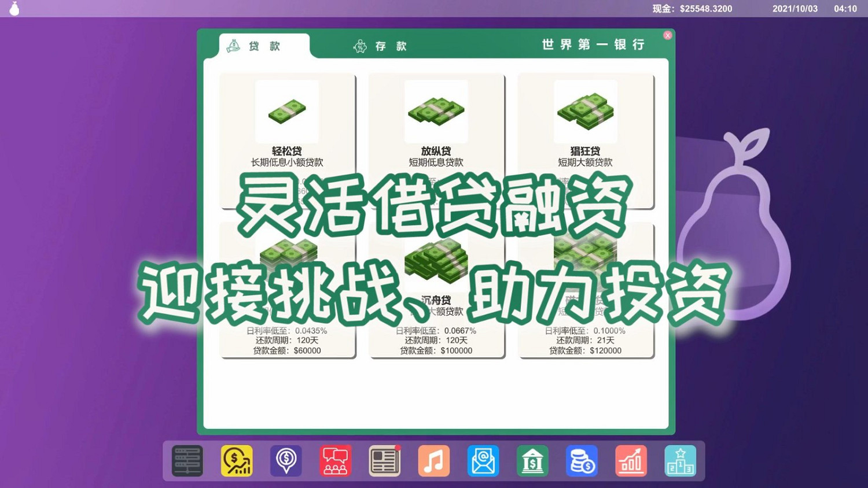Open the purple money pin app
The width and height of the screenshot is (868, 488).
point(285,461)
